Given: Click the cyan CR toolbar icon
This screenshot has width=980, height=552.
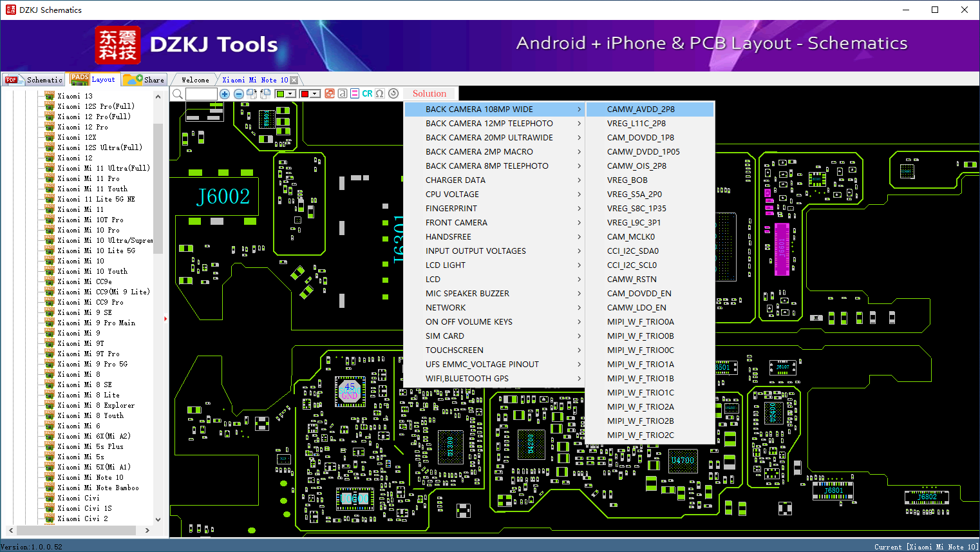Looking at the screenshot, I should [367, 93].
